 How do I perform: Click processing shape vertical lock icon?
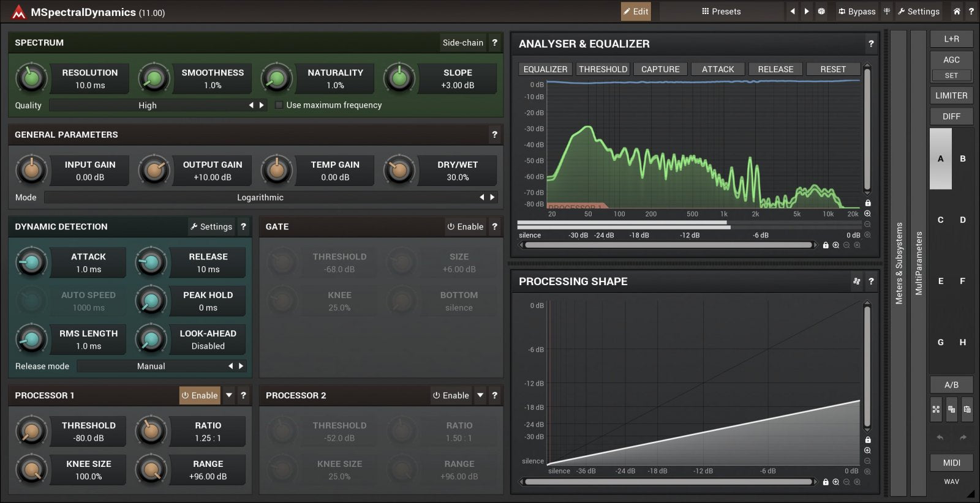pyautogui.click(x=868, y=440)
